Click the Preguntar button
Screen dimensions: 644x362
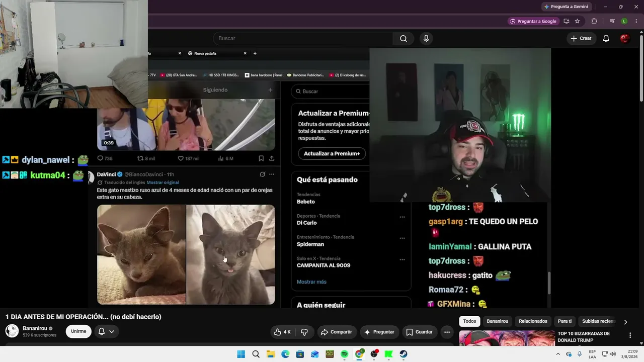(379, 332)
